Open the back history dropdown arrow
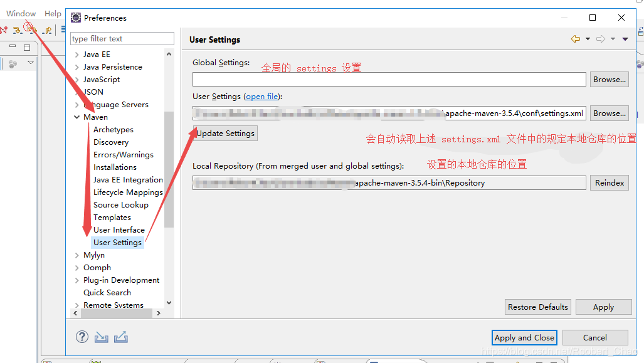The image size is (644, 363). pyautogui.click(x=588, y=39)
